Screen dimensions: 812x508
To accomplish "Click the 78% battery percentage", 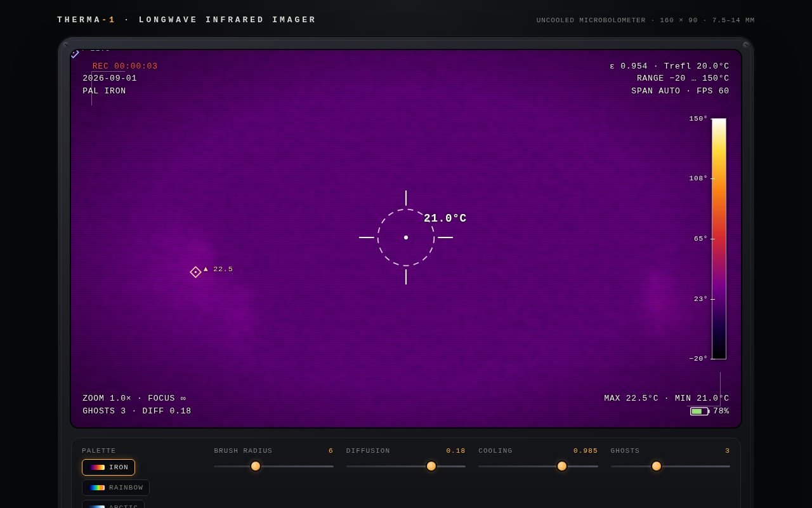I will (721, 411).
